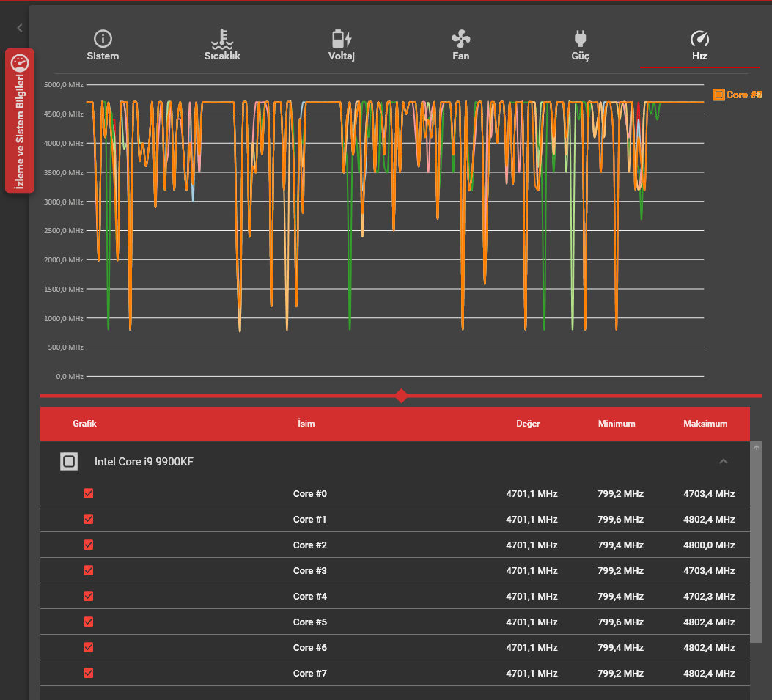Image resolution: width=772 pixels, height=700 pixels.
Task: Select the Core #7 row name
Action: (x=309, y=673)
